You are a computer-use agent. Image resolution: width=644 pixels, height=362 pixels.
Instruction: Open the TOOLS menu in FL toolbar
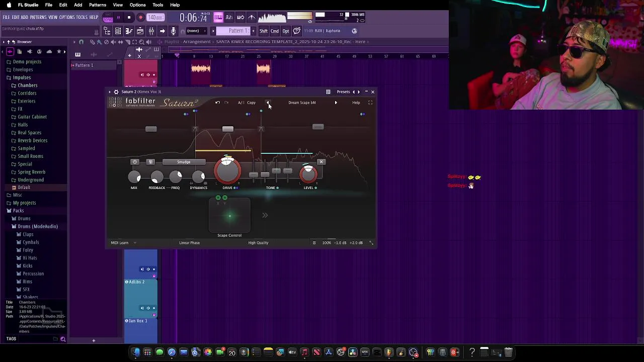point(82,18)
